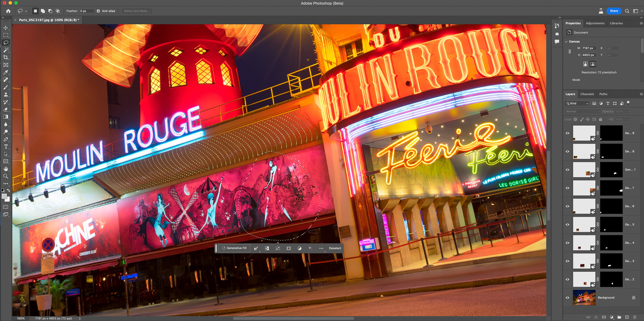Select the Move tool
Image resolution: width=644 pixels, height=321 pixels.
tap(6, 28)
